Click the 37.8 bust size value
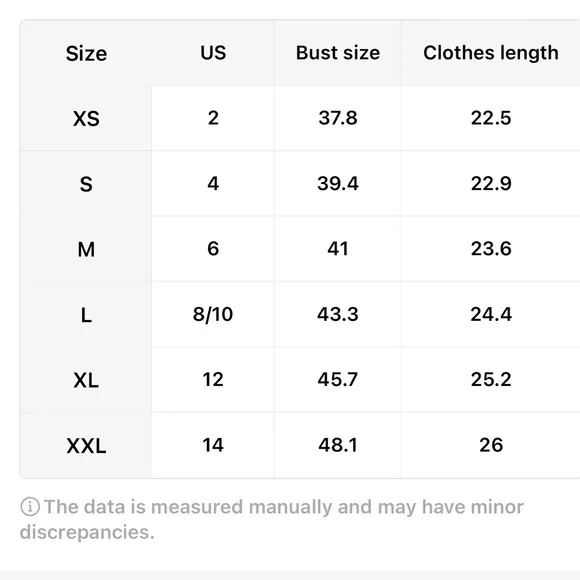This screenshot has width=580, height=580. tap(338, 118)
